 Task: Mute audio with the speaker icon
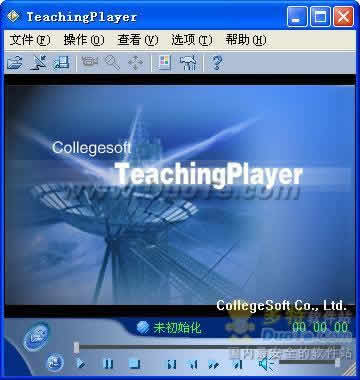tap(265, 363)
